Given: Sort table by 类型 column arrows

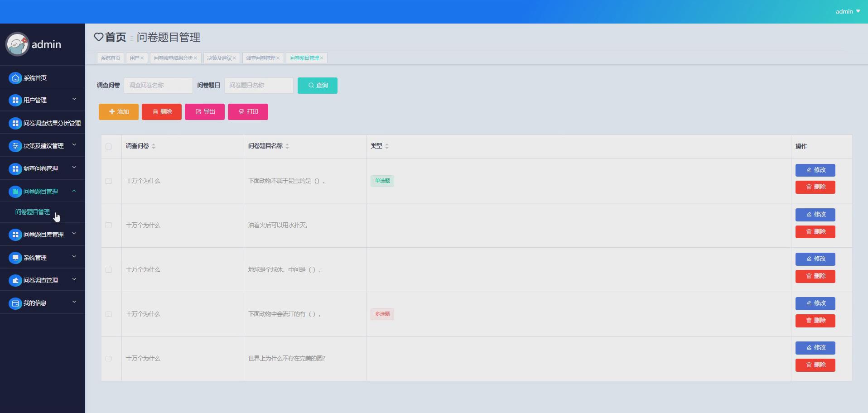Looking at the screenshot, I should [x=386, y=146].
